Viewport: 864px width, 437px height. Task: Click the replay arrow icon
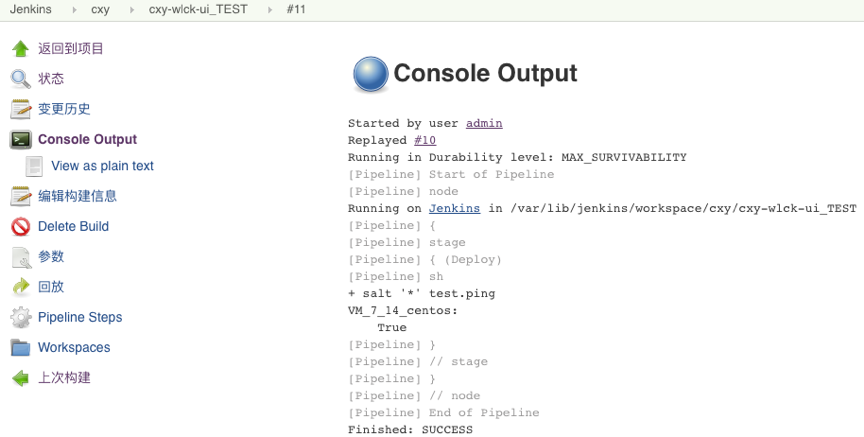click(20, 287)
